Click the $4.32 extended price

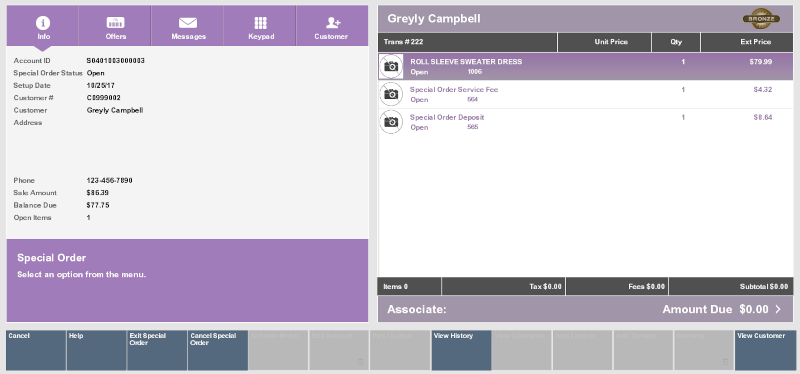(763, 90)
